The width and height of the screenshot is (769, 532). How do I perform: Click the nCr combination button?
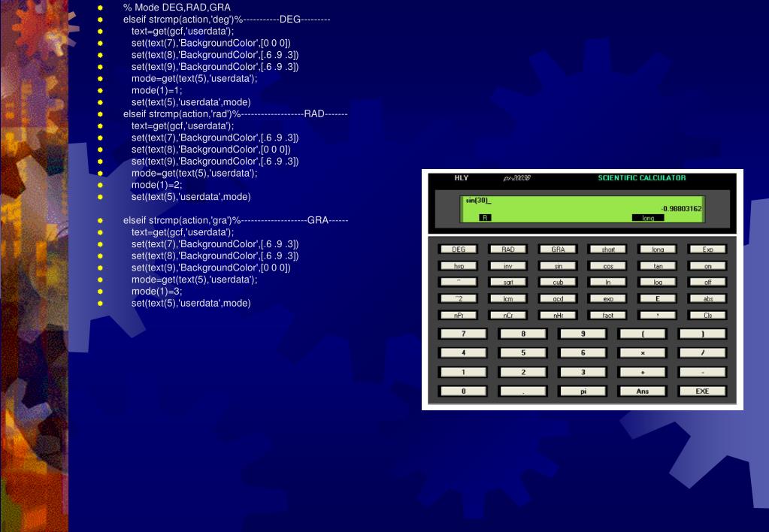508,316
